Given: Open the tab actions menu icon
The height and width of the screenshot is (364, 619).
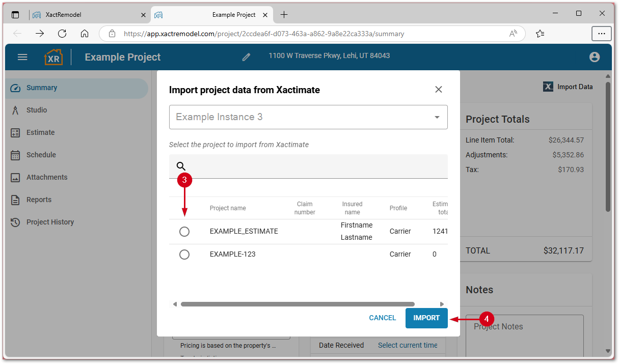Looking at the screenshot, I should pos(15,15).
